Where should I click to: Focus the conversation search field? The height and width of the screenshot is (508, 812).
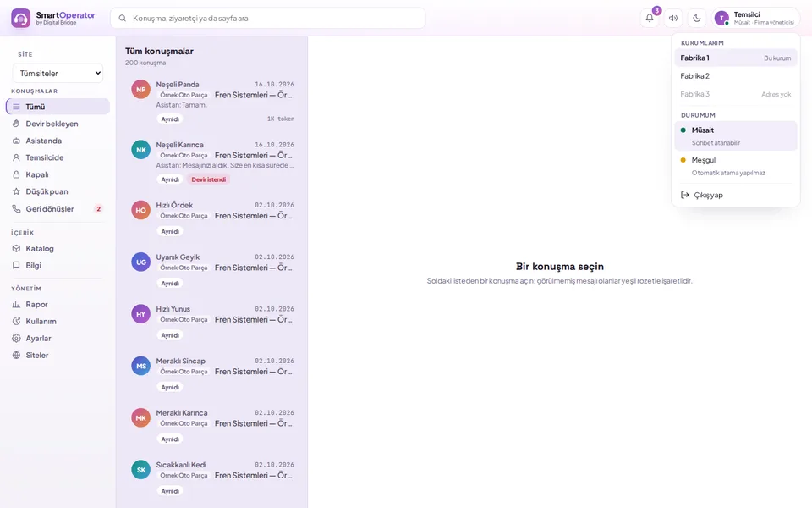click(x=268, y=18)
